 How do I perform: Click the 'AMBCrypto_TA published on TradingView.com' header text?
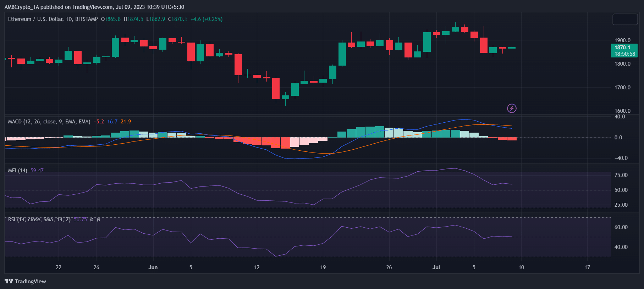(x=59, y=7)
